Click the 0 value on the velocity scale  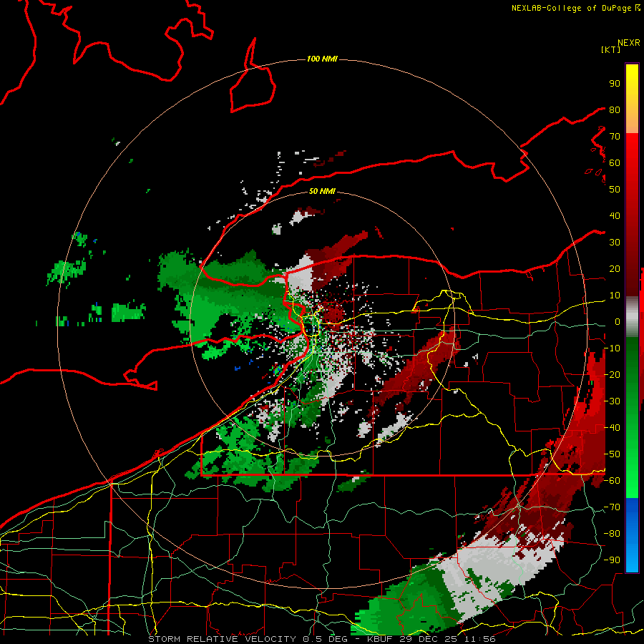(x=618, y=322)
